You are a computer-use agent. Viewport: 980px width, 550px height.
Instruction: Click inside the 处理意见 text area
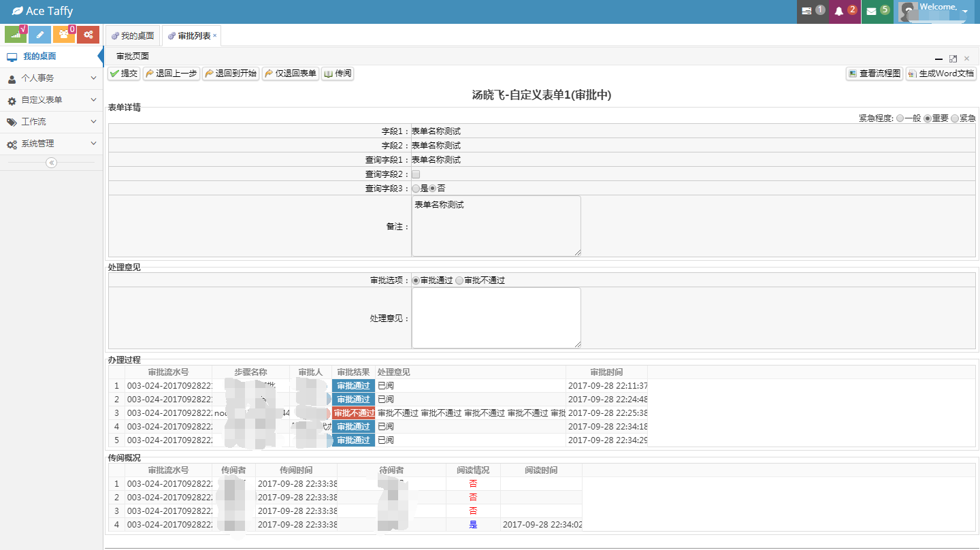[496, 318]
